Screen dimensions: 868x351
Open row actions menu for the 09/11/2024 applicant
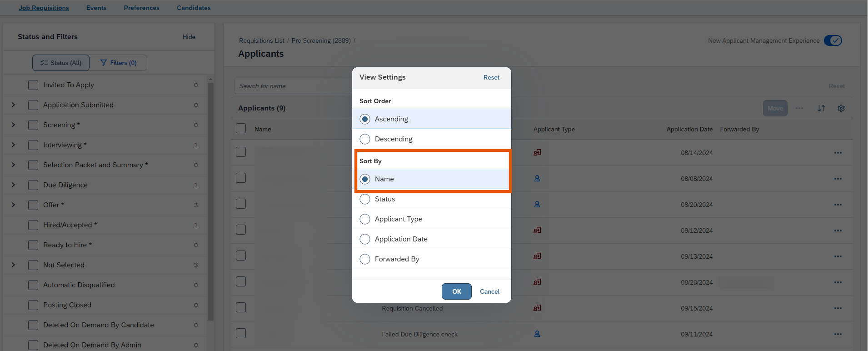click(x=838, y=334)
